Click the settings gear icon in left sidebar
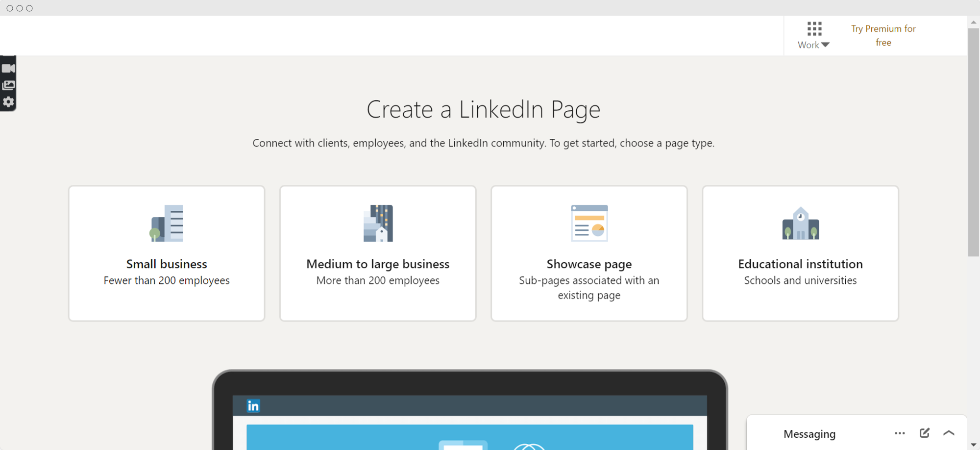 8,101
